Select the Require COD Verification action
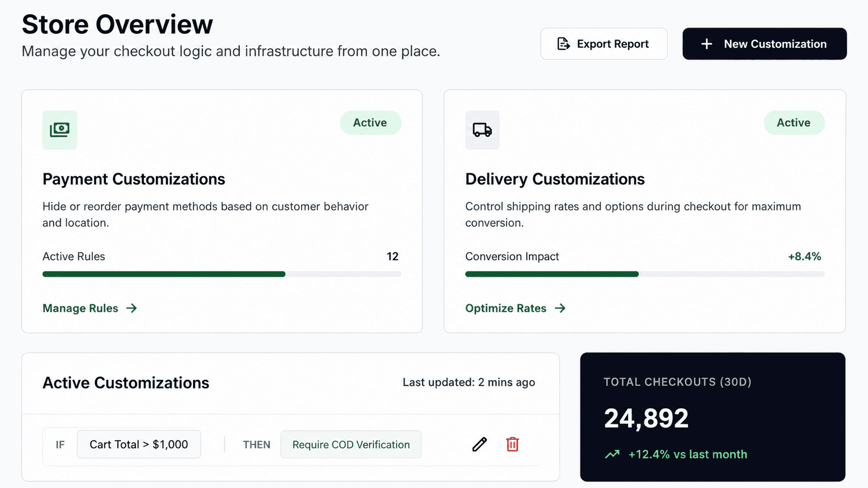Viewport: 868px width, 488px height. [351, 444]
